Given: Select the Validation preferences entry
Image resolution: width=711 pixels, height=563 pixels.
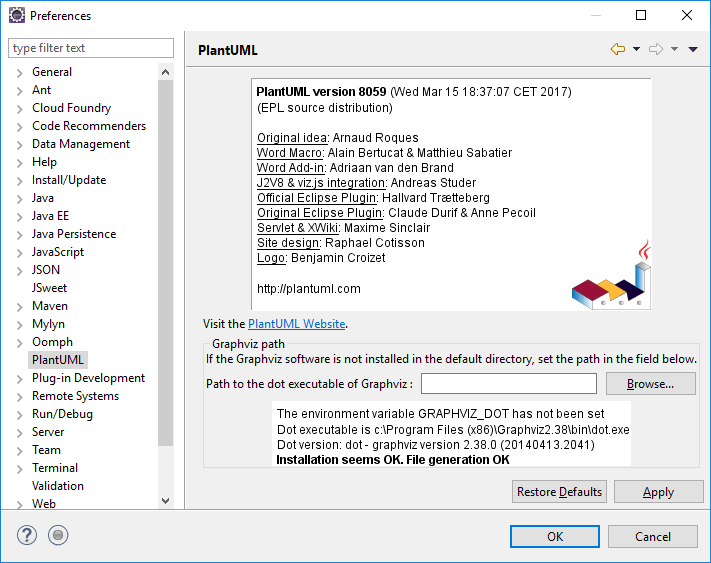Looking at the screenshot, I should (x=58, y=486).
